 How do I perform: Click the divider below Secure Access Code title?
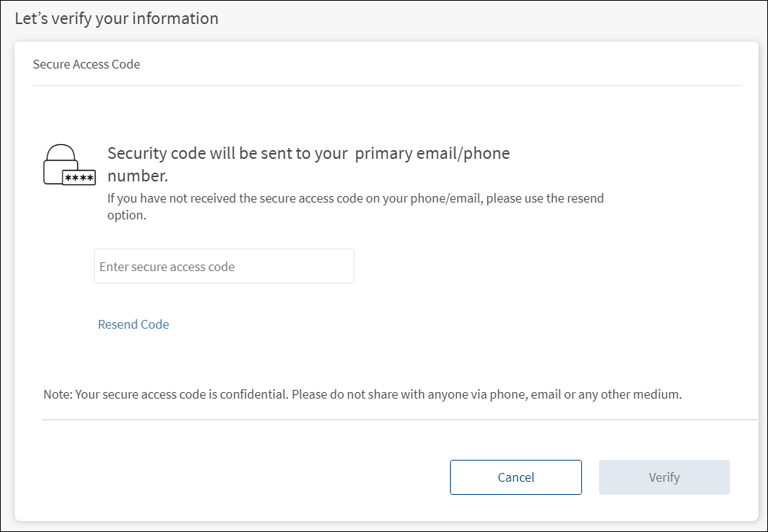[x=387, y=86]
